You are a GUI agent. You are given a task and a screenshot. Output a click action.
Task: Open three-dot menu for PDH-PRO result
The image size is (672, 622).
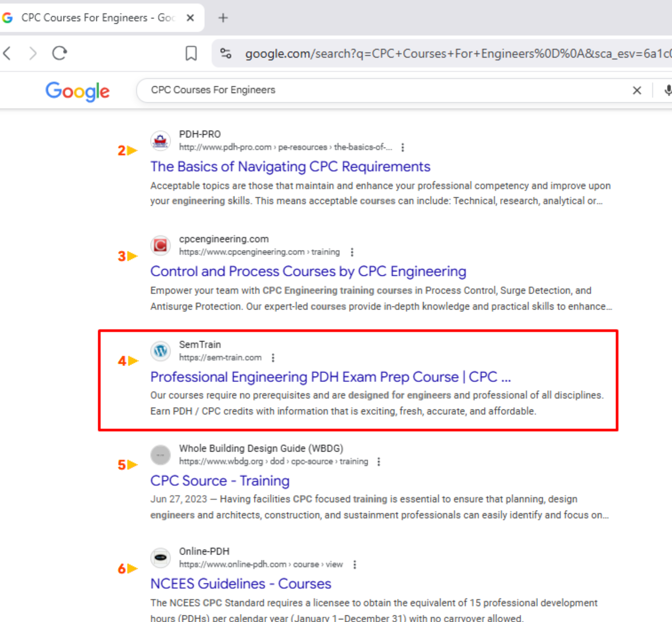click(x=403, y=147)
